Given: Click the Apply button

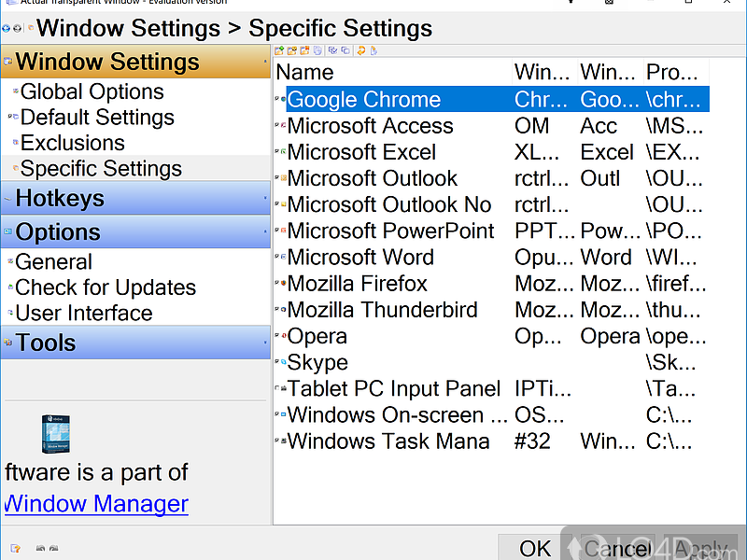Looking at the screenshot, I should pyautogui.click(x=701, y=548).
